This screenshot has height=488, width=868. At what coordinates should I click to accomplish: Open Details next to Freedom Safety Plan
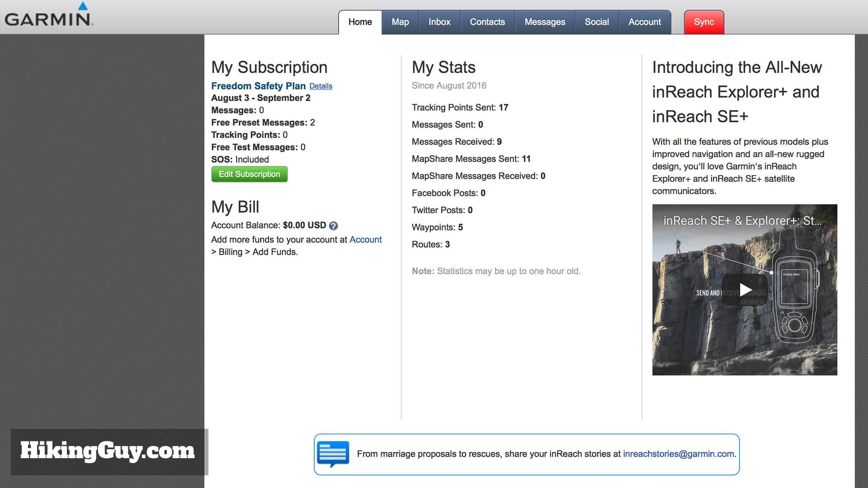tap(321, 86)
